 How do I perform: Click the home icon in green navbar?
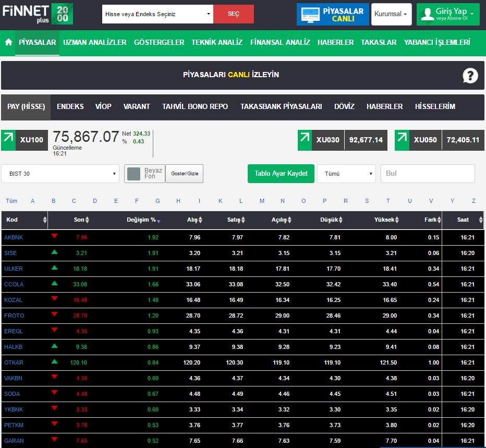pyautogui.click(x=9, y=42)
